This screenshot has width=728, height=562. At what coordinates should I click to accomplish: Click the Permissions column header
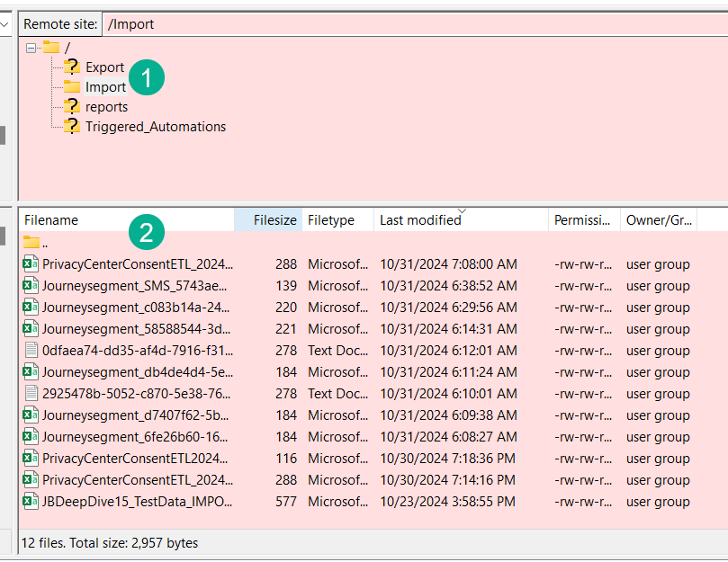(x=583, y=220)
